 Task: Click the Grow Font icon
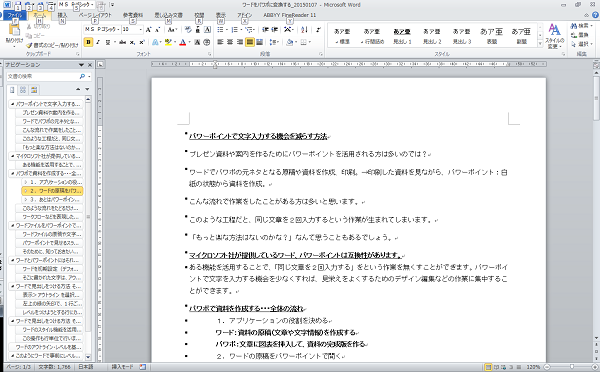(x=148, y=29)
